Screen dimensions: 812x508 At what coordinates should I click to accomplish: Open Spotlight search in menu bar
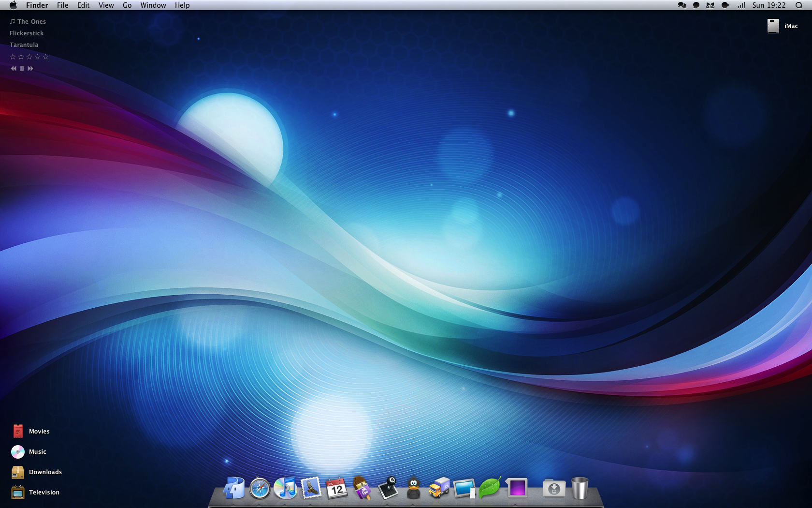click(x=798, y=5)
